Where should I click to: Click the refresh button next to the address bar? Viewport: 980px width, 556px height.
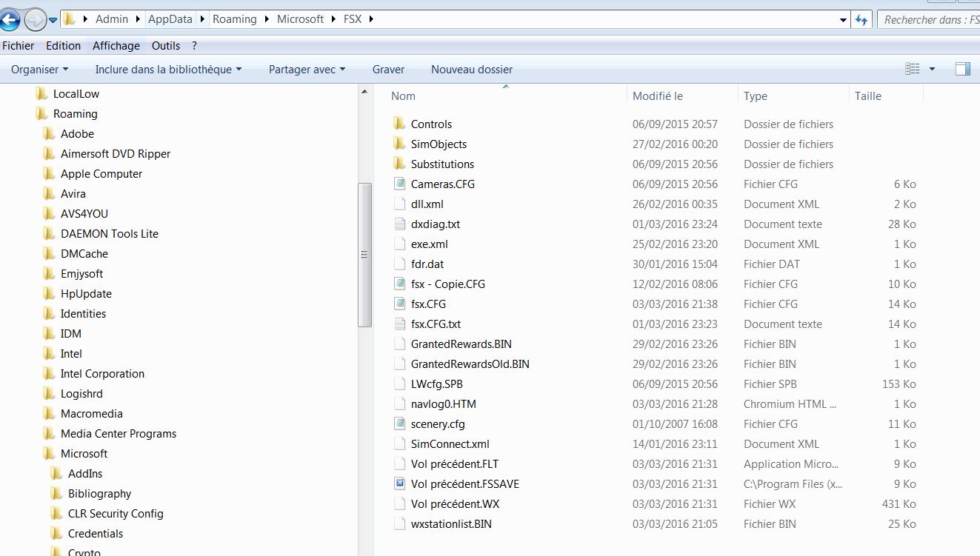click(861, 20)
